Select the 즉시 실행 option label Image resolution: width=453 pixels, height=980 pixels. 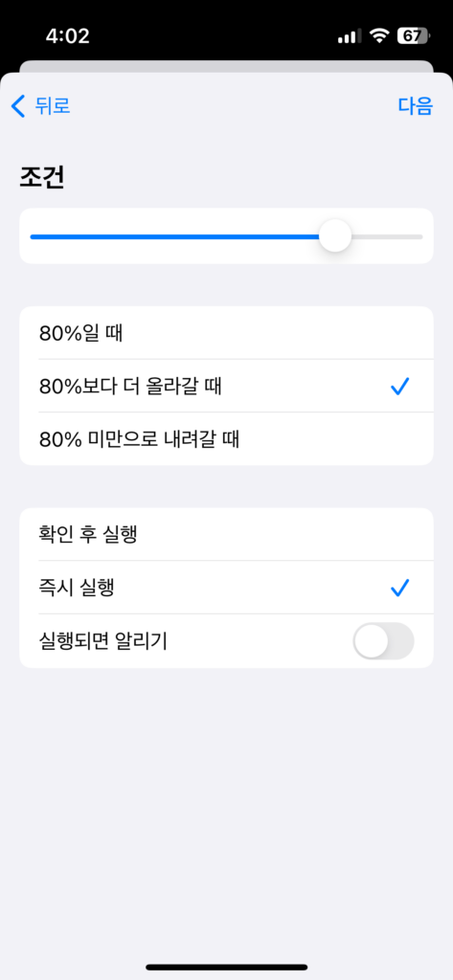[77, 588]
